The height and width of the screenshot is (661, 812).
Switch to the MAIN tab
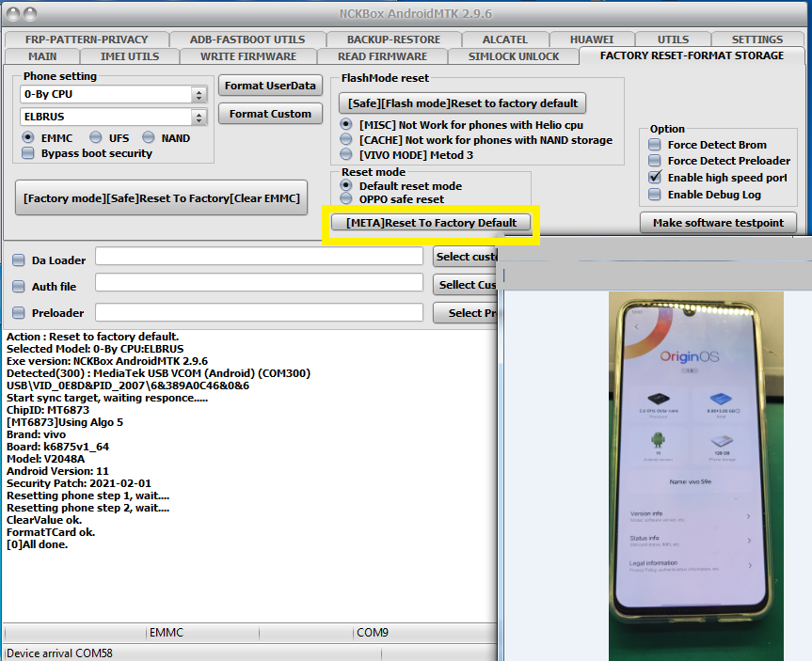(42, 55)
